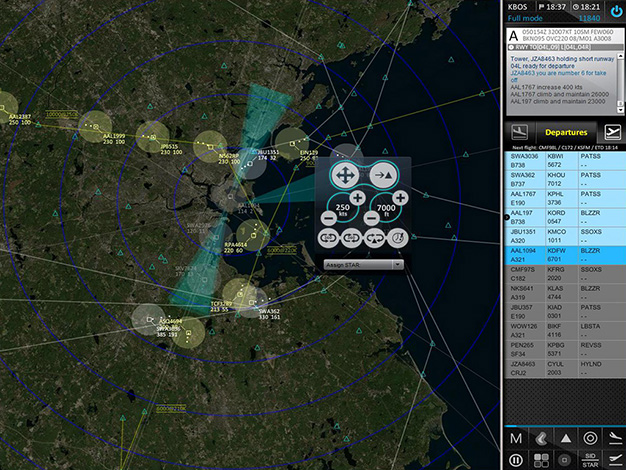
Task: Decrease the 250 kts speed value
Action: 330,217
